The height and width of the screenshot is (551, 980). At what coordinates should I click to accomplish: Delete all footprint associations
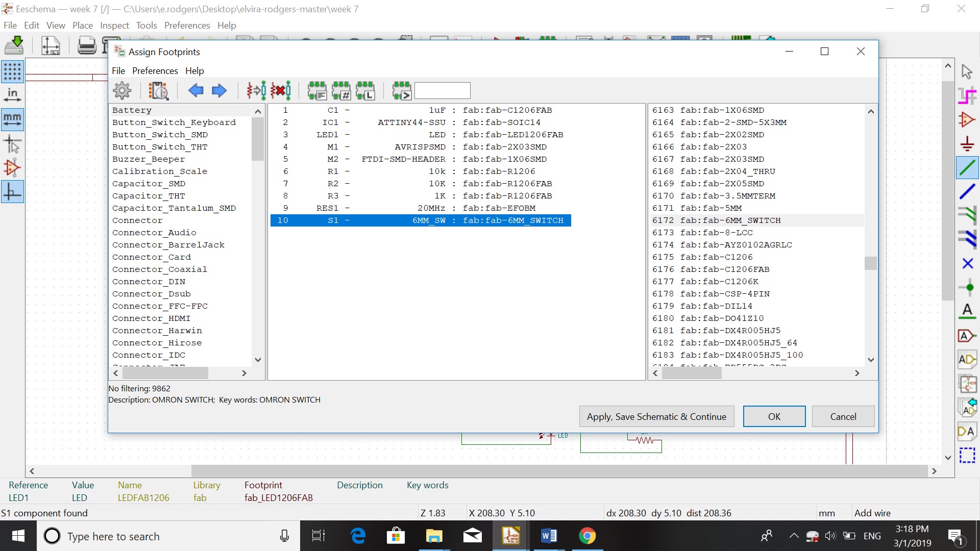(281, 91)
